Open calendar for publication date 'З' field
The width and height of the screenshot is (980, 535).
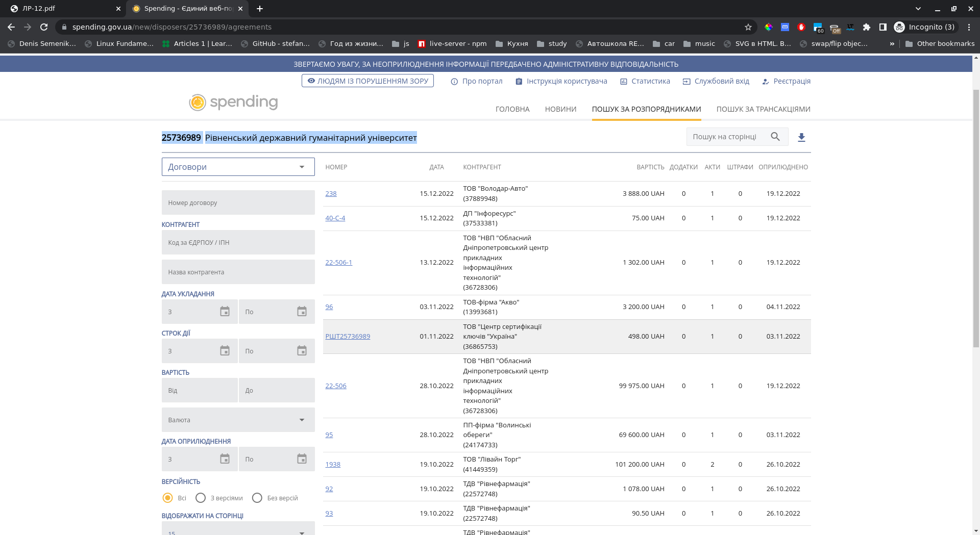pyautogui.click(x=225, y=459)
